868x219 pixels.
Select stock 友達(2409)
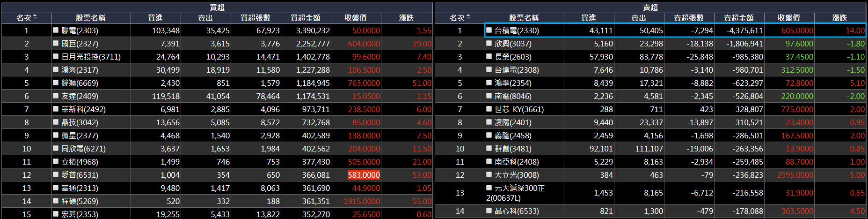[x=80, y=96]
